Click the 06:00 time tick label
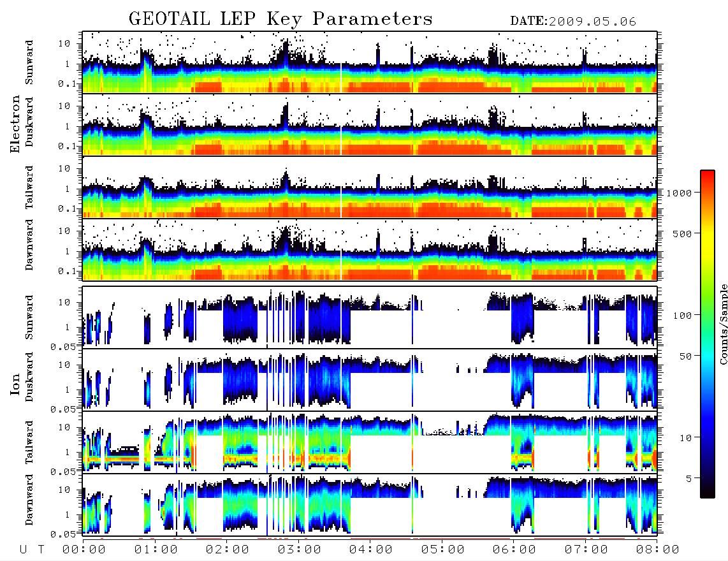Viewport: 728px width, 561px height. point(514,550)
